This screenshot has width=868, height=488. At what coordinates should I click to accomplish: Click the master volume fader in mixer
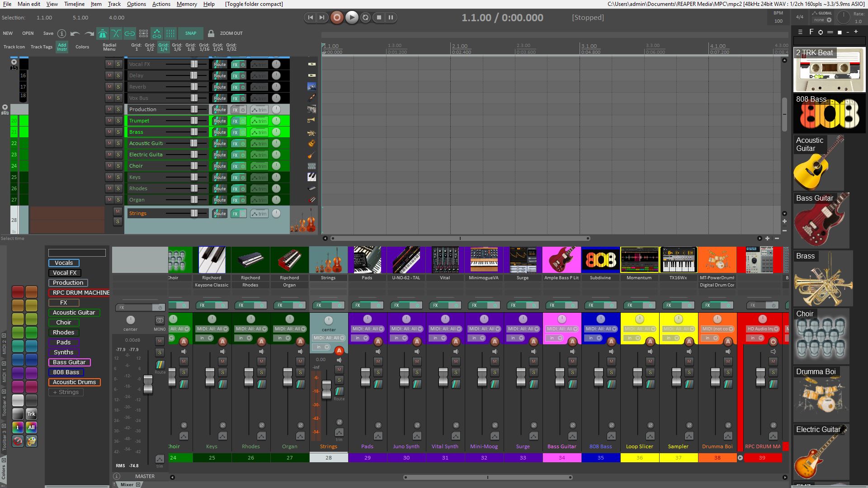tap(148, 384)
